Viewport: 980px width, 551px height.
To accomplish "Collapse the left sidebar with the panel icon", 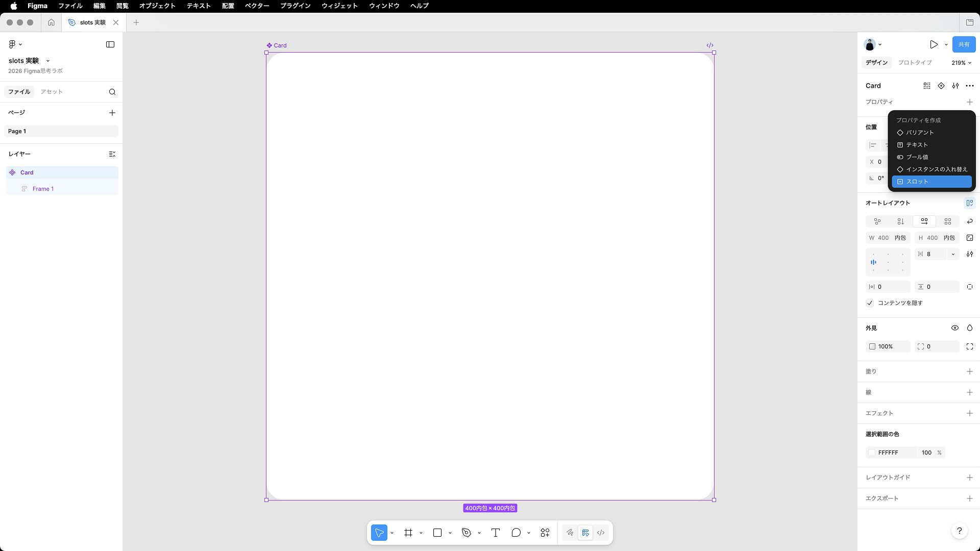I will pyautogui.click(x=110, y=44).
